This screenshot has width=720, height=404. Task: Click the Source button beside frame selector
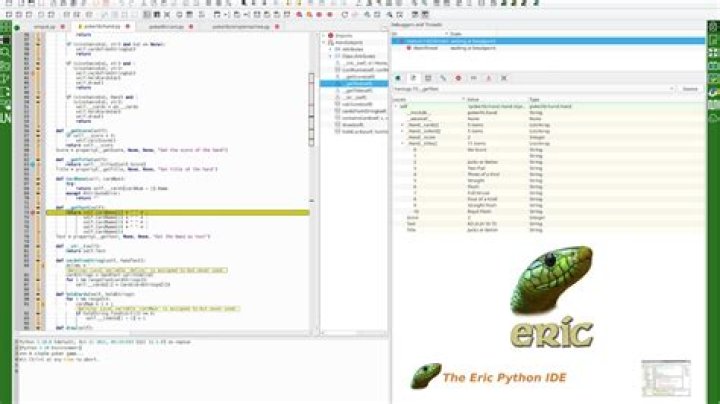(x=690, y=89)
